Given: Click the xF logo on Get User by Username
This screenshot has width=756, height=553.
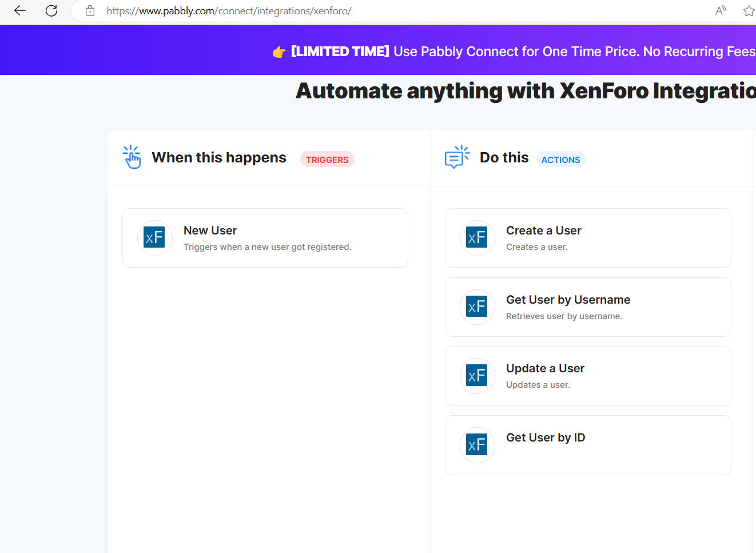Looking at the screenshot, I should coord(477,307).
